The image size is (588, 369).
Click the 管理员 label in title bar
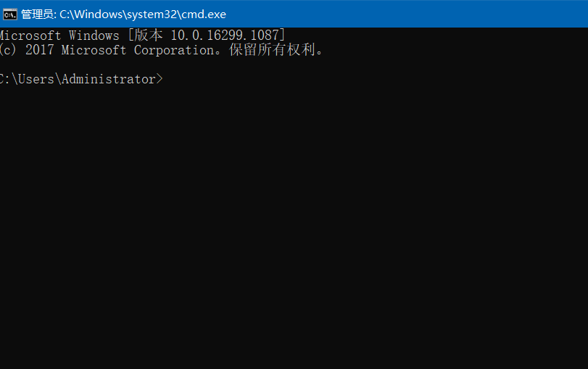tap(38, 14)
